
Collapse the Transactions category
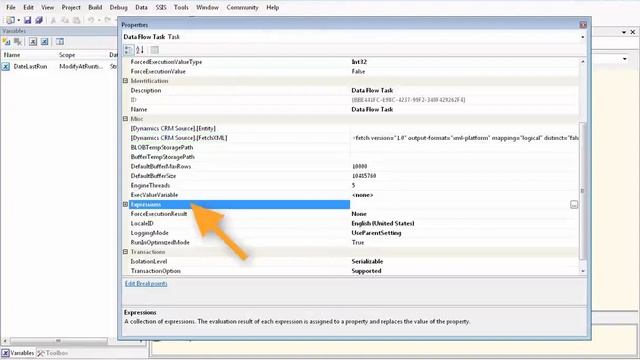tap(126, 252)
